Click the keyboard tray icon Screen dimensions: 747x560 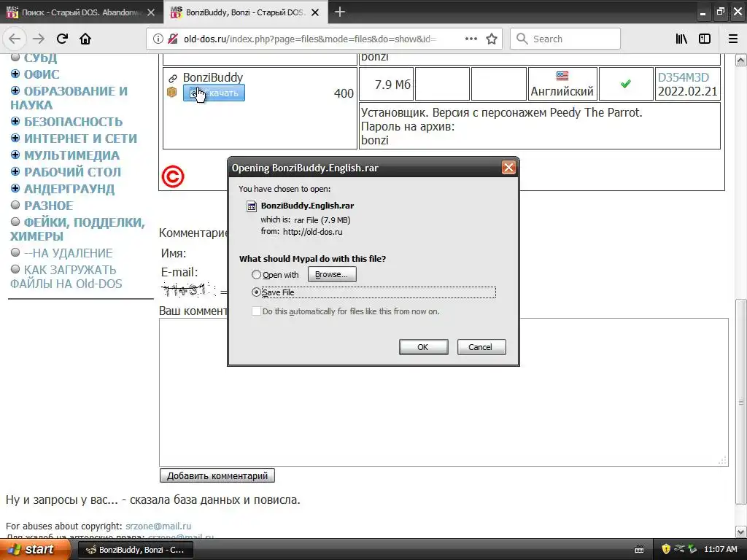point(639,550)
